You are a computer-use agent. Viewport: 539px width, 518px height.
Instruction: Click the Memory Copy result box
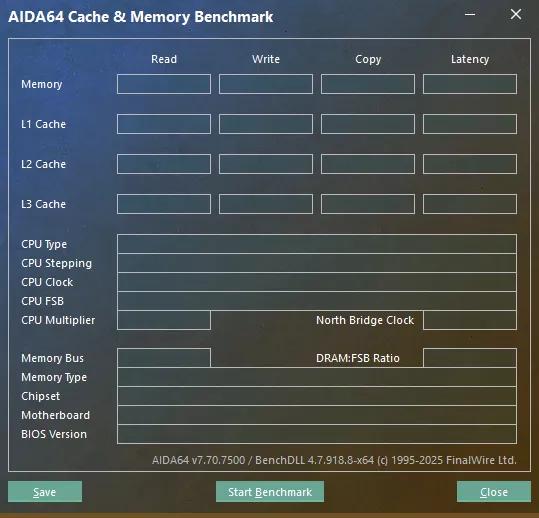coord(368,84)
